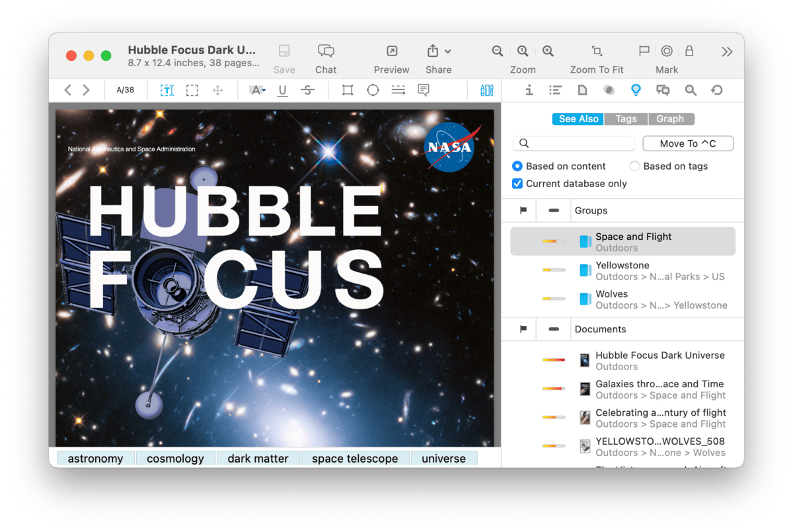Select the Based on tags radio button

634,167
